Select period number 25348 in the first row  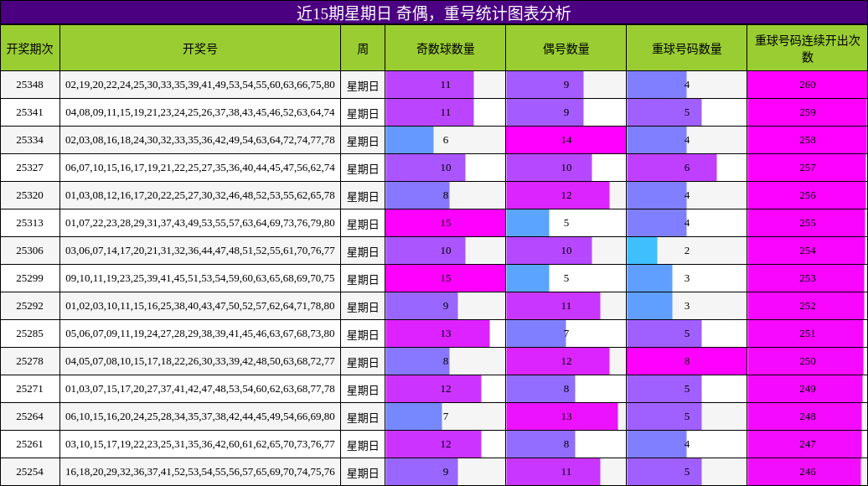click(29, 85)
